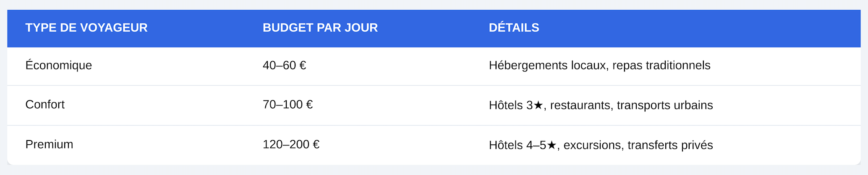Click the BUDGET PAR JOUR column header
868x175 pixels.
click(x=320, y=28)
